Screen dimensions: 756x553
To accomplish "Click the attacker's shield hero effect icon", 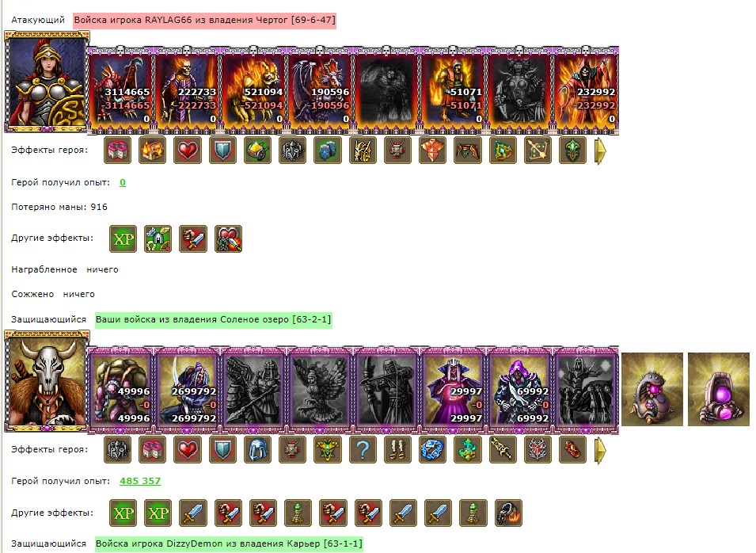I will pyautogui.click(x=222, y=150).
